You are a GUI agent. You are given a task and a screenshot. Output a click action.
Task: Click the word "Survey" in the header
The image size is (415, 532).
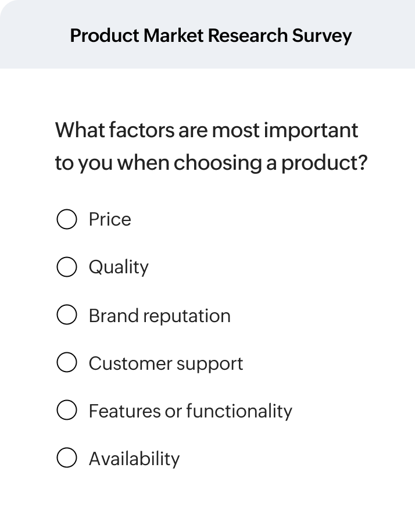click(321, 35)
